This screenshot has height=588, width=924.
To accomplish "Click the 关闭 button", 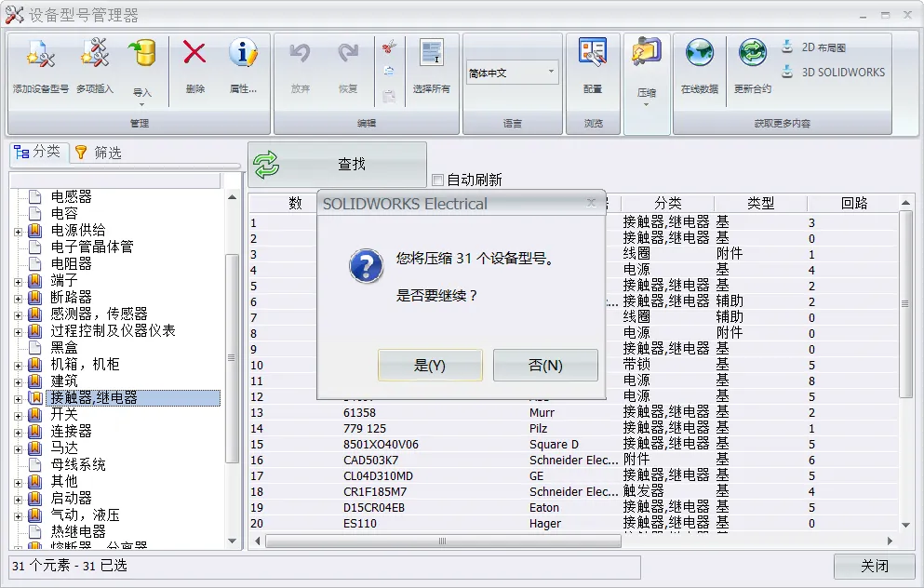I will [874, 567].
